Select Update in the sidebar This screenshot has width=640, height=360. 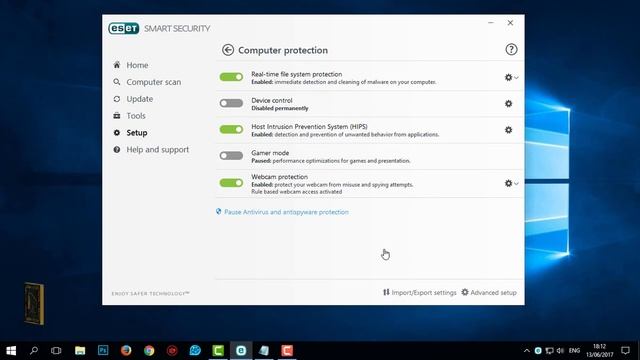coord(140,99)
